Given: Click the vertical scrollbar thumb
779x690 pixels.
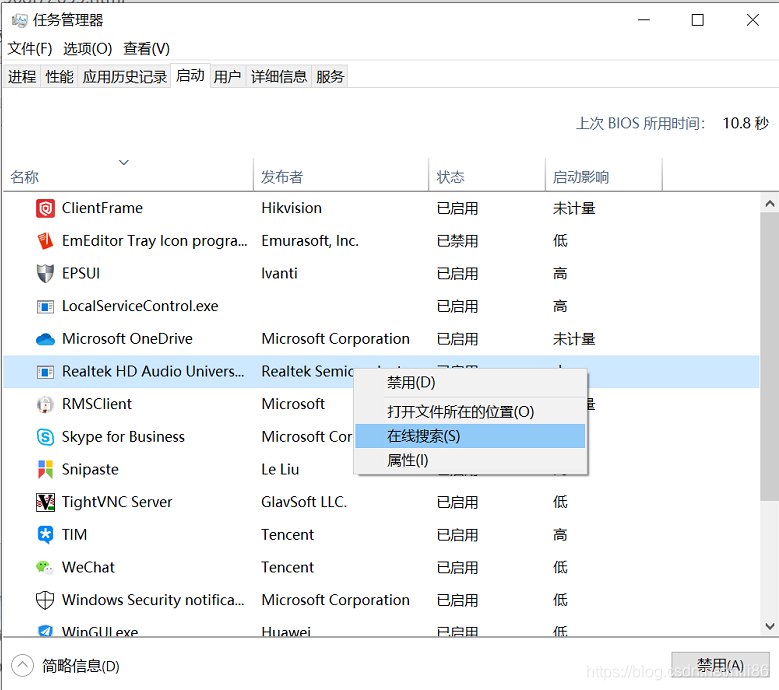Looking at the screenshot, I should point(770,356).
